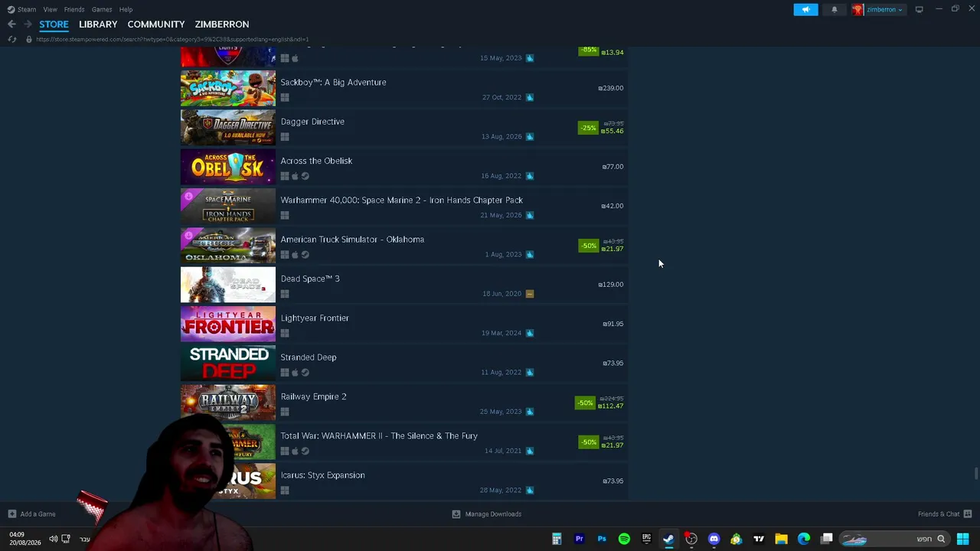Open Sackboy: A Big Adventure thumbnail
The image size is (980, 551).
pos(228,88)
